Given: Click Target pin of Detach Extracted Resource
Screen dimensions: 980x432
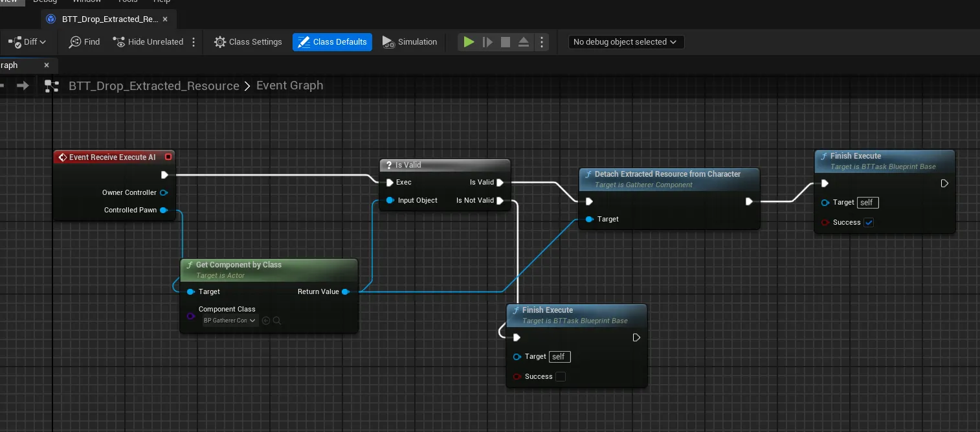Looking at the screenshot, I should tap(589, 219).
